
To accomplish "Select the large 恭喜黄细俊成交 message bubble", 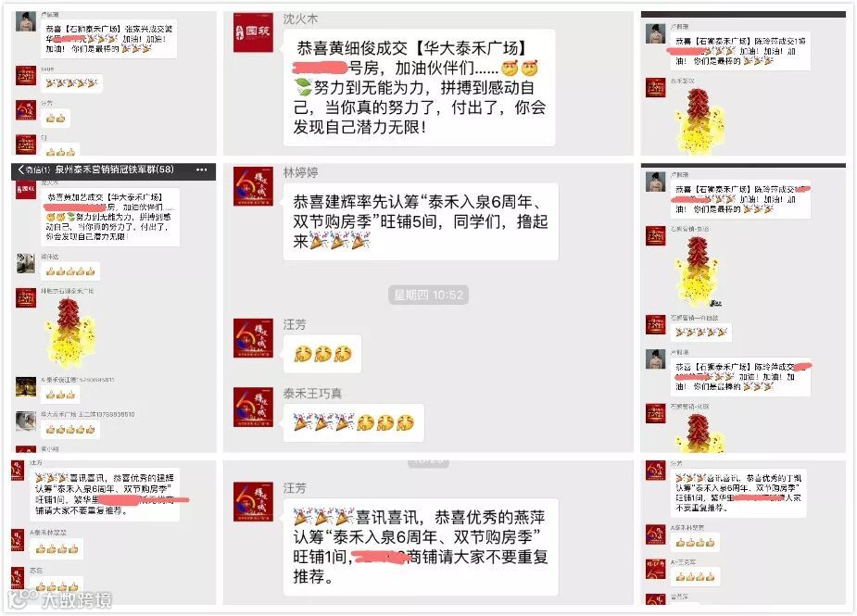I will [419, 88].
